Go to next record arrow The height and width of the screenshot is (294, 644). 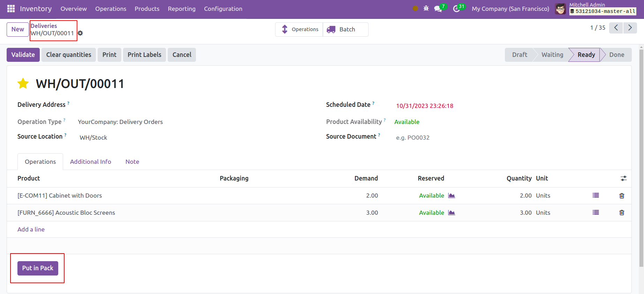point(630,28)
